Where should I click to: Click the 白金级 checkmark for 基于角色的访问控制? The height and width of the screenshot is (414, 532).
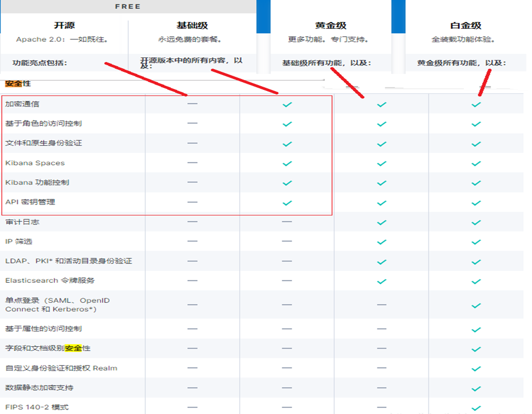pyautogui.click(x=476, y=124)
